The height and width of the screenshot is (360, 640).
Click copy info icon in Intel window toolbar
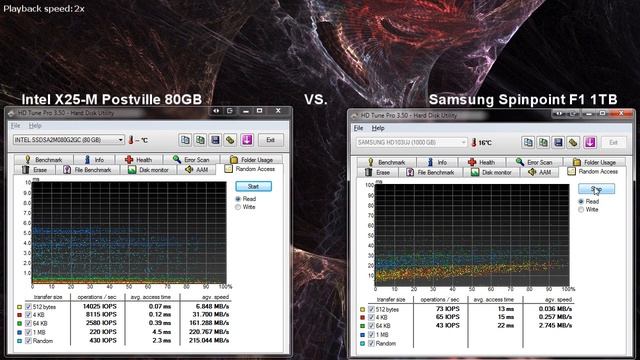pos(185,140)
